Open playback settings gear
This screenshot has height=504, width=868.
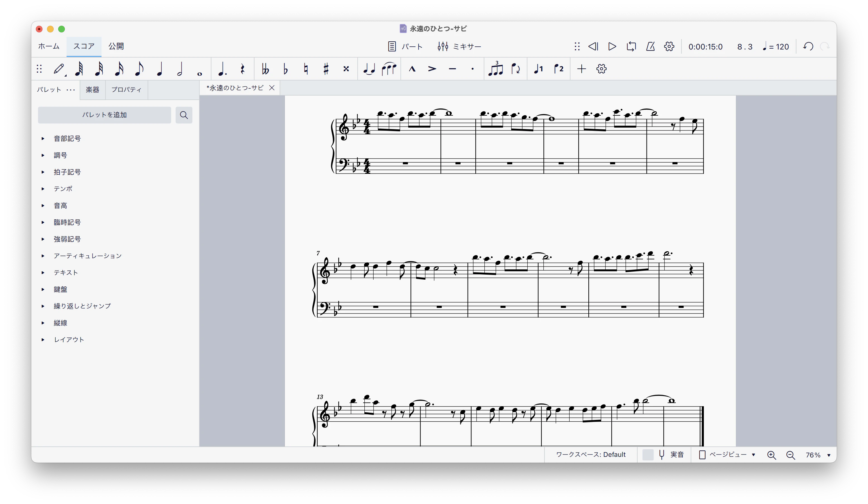click(669, 46)
